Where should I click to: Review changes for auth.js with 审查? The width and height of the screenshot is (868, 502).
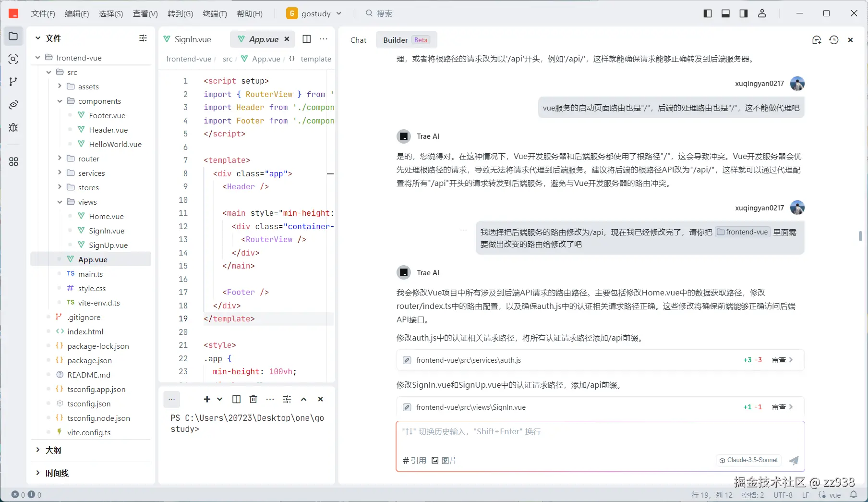tap(782, 360)
